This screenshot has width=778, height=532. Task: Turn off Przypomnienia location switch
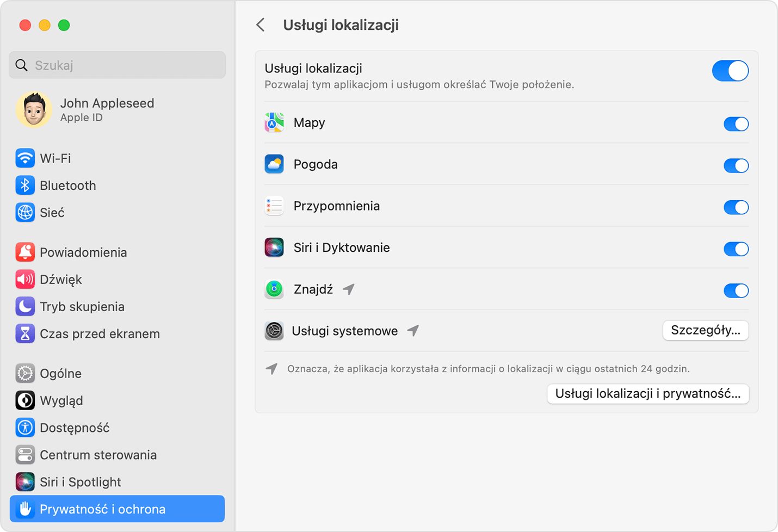click(x=736, y=207)
